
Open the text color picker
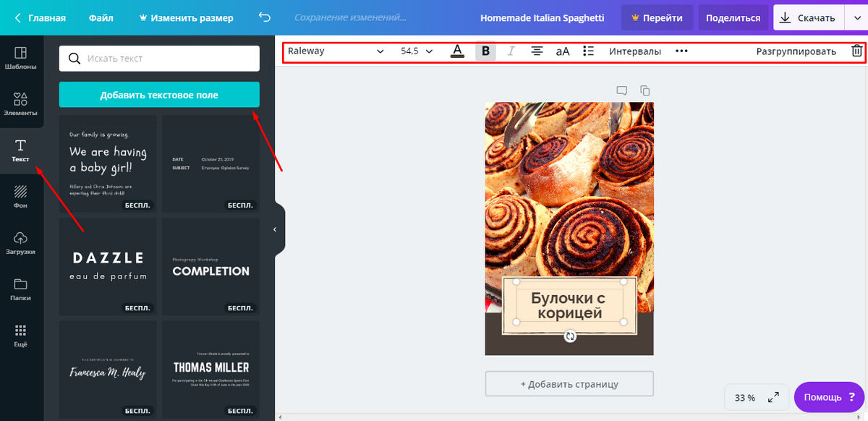click(457, 51)
